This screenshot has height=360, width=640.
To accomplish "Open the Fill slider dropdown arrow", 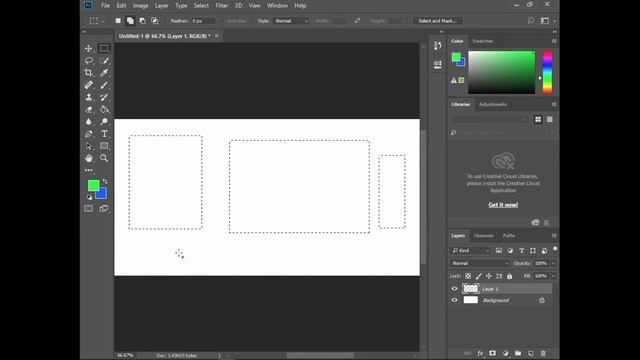I will (x=553, y=276).
